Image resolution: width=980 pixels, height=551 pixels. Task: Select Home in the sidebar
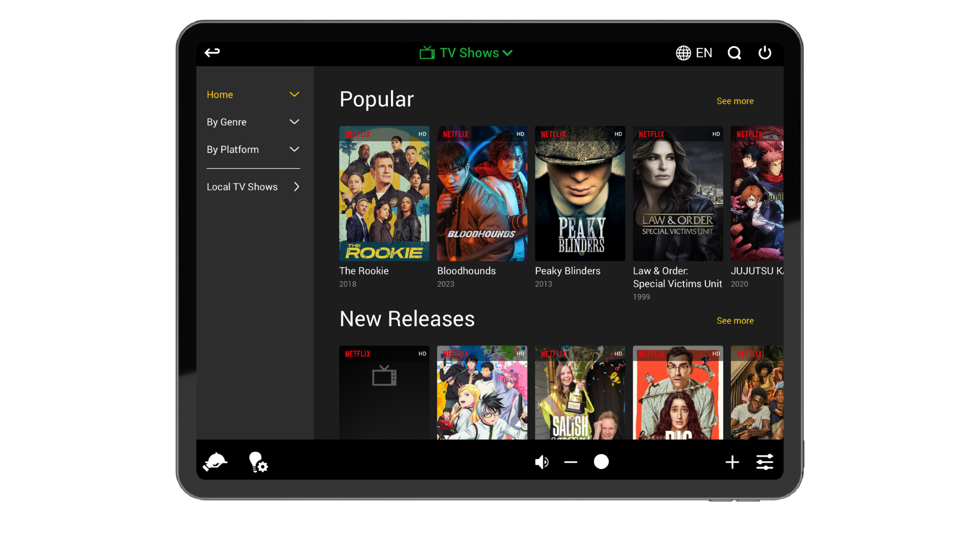tap(220, 94)
